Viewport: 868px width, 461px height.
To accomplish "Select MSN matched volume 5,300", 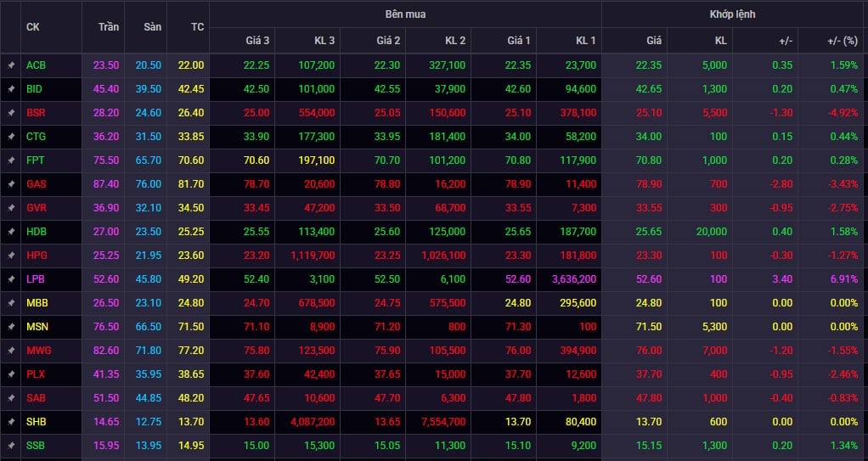I will point(714,327).
